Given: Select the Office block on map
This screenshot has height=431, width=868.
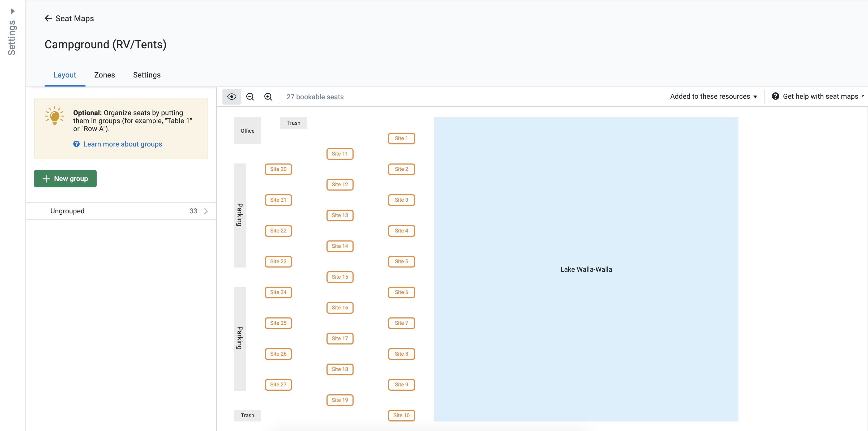Looking at the screenshot, I should (247, 131).
